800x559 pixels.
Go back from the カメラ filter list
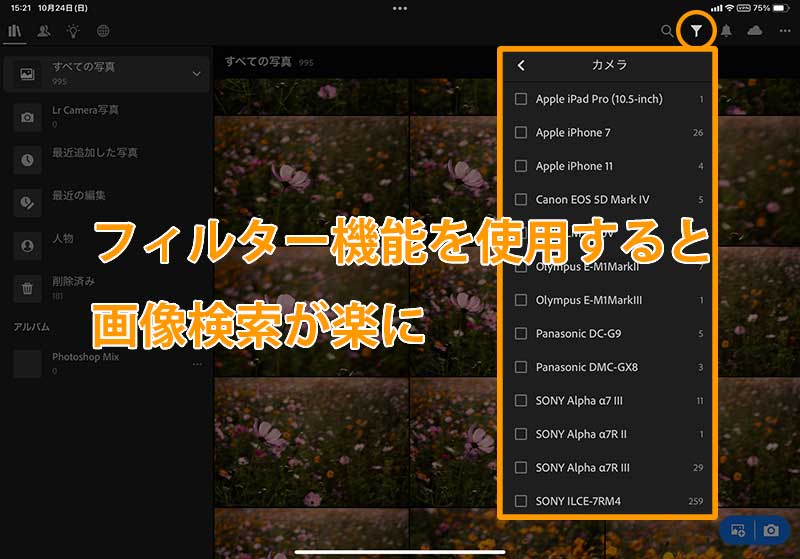click(x=521, y=65)
